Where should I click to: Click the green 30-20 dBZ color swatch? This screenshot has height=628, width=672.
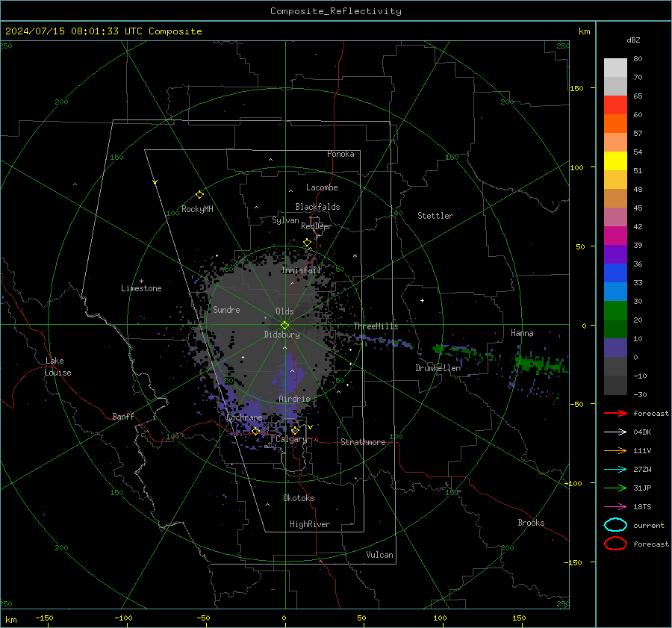(x=615, y=311)
